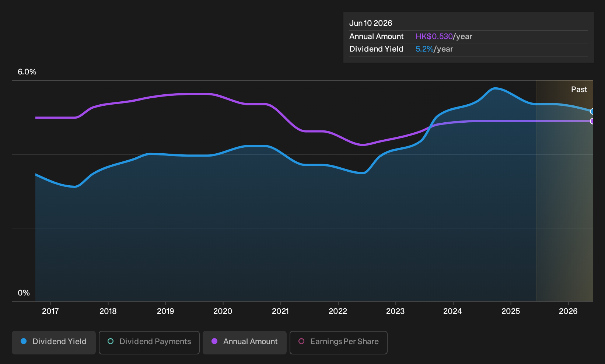605x364 pixels.
Task: Click the Jun 10 2026 tooltip date
Action: 371,23
